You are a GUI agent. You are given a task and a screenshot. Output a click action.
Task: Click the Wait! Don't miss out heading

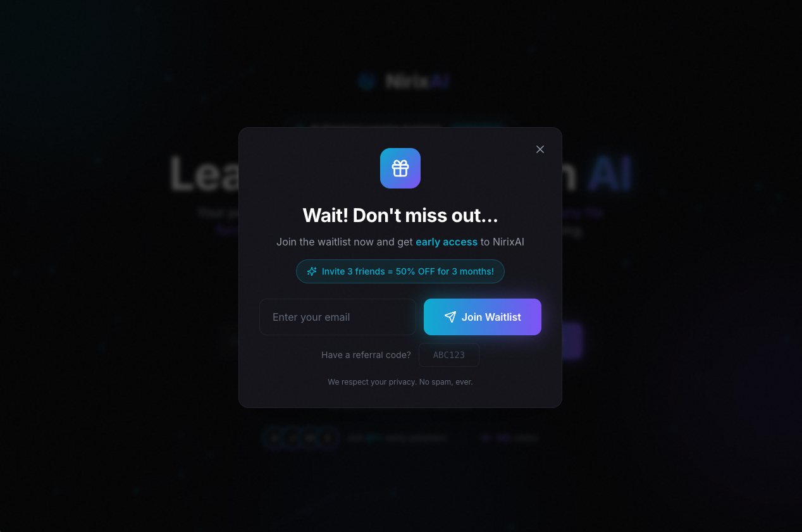tap(400, 216)
